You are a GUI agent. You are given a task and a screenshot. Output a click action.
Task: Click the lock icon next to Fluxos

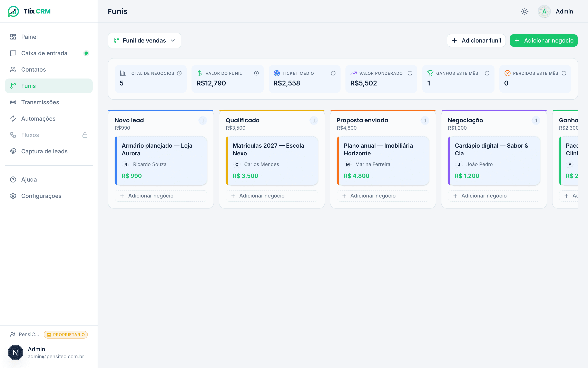(85, 135)
